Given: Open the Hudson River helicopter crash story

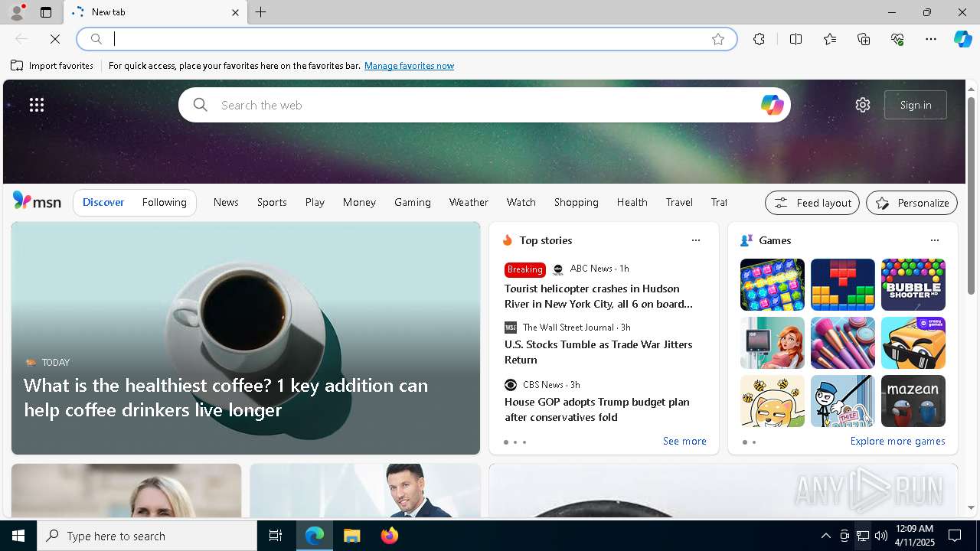Looking at the screenshot, I should 599,296.
